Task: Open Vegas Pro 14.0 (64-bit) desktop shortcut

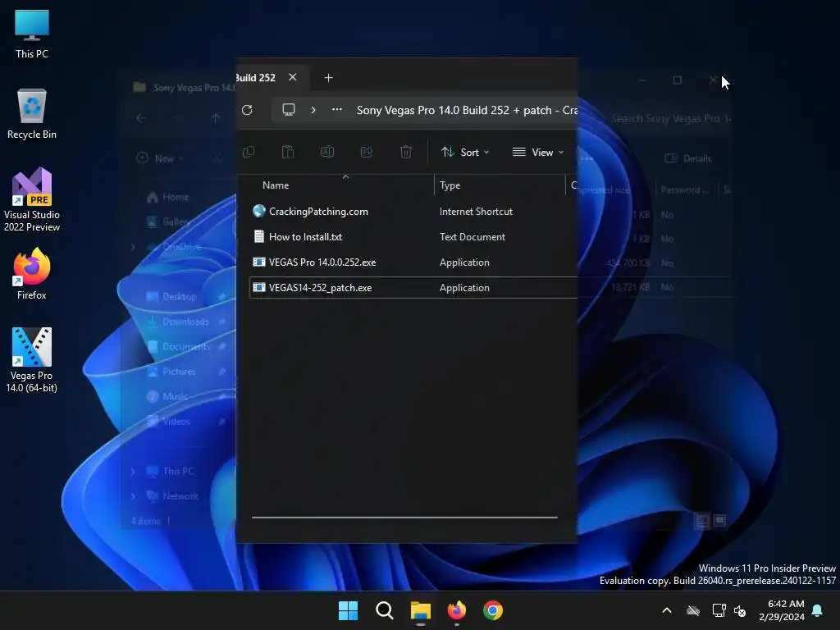Action: (32, 360)
